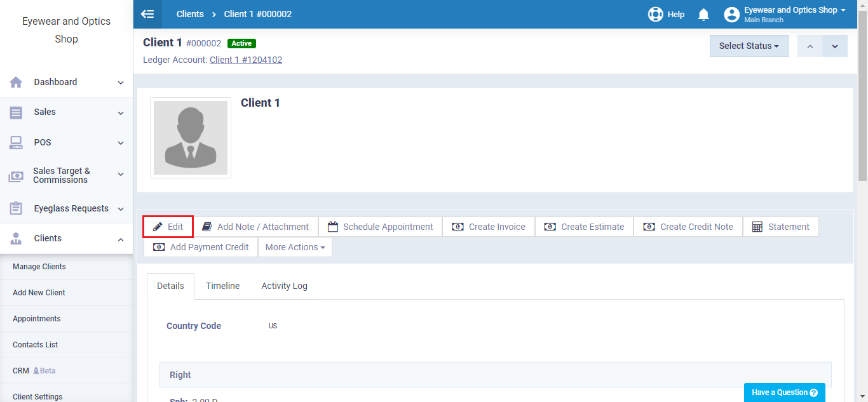
Task: Switch to the Timeline tab
Action: click(222, 286)
